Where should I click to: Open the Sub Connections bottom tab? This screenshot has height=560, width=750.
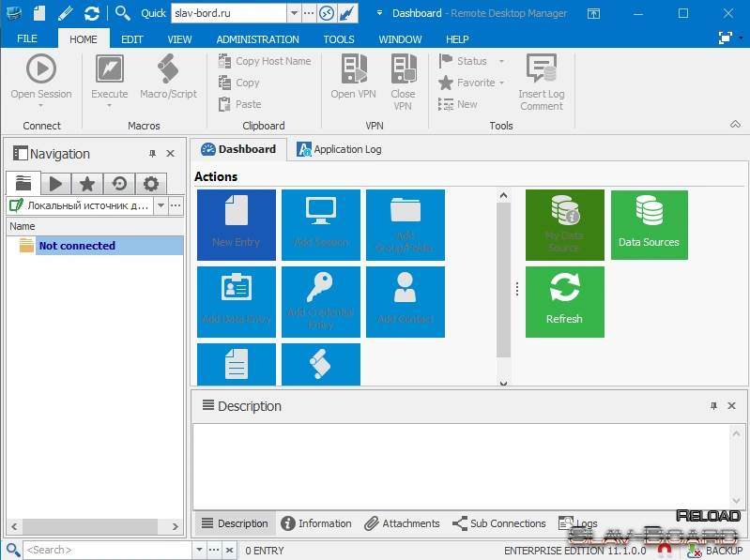(499, 523)
